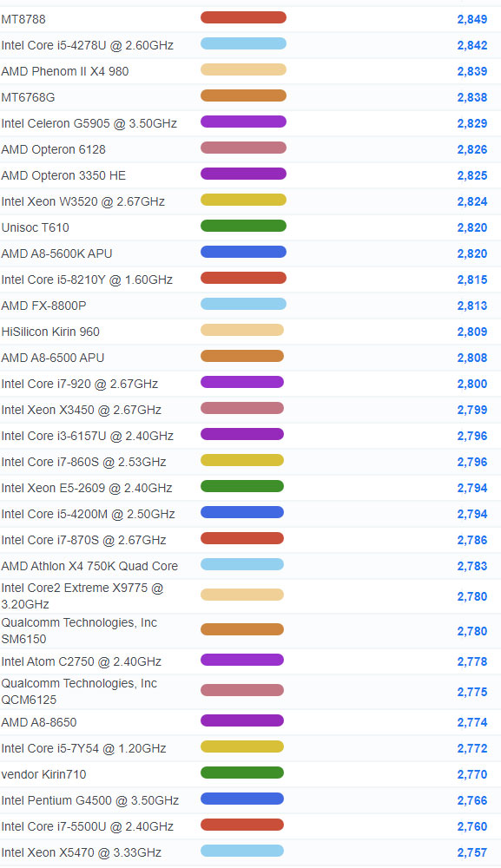
Task: Click the blue bar for AMD A8-5600K APU
Action: (x=244, y=252)
